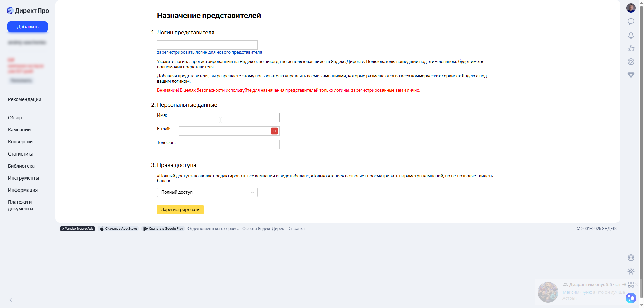Image resolution: width=644 pixels, height=308 pixels.
Task: Open Обзор in the sidebar menu
Action: pos(15,118)
